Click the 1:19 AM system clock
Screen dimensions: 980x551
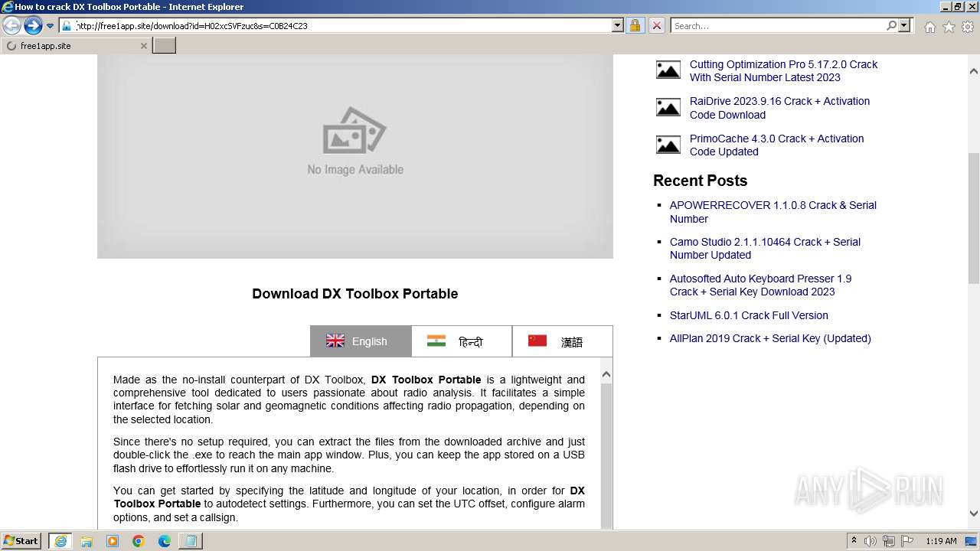click(x=941, y=541)
